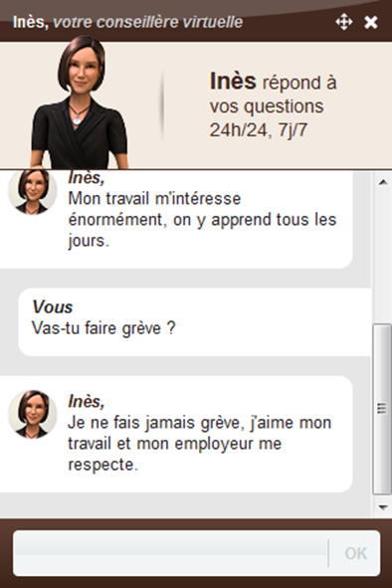392x588 pixels.
Task: Click the scrollbar up arrow
Action: click(x=383, y=183)
